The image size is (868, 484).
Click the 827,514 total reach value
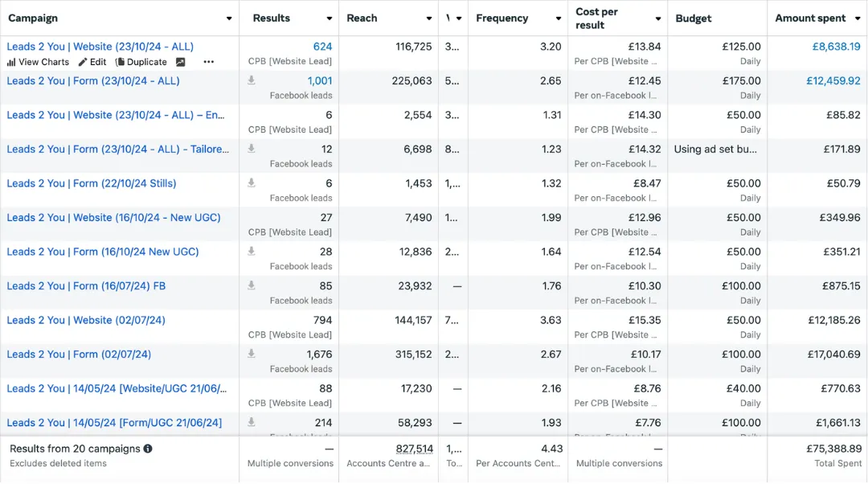(415, 449)
